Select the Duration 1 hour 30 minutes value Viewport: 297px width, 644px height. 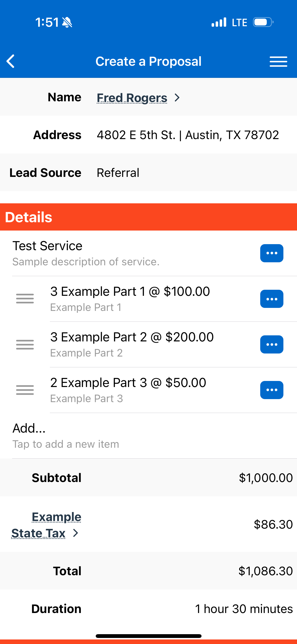[x=244, y=609]
